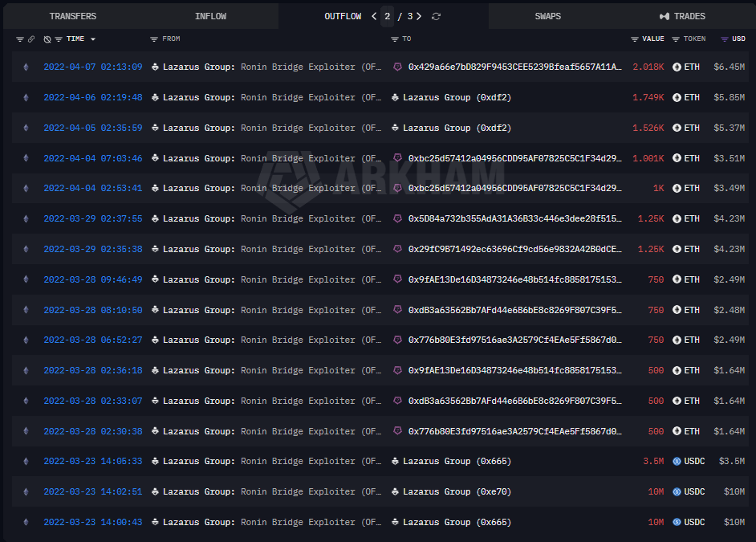Open 0xdB3a63562B address on 02:33:07 row
The width and height of the screenshot is (756, 542).
pyautogui.click(x=515, y=401)
